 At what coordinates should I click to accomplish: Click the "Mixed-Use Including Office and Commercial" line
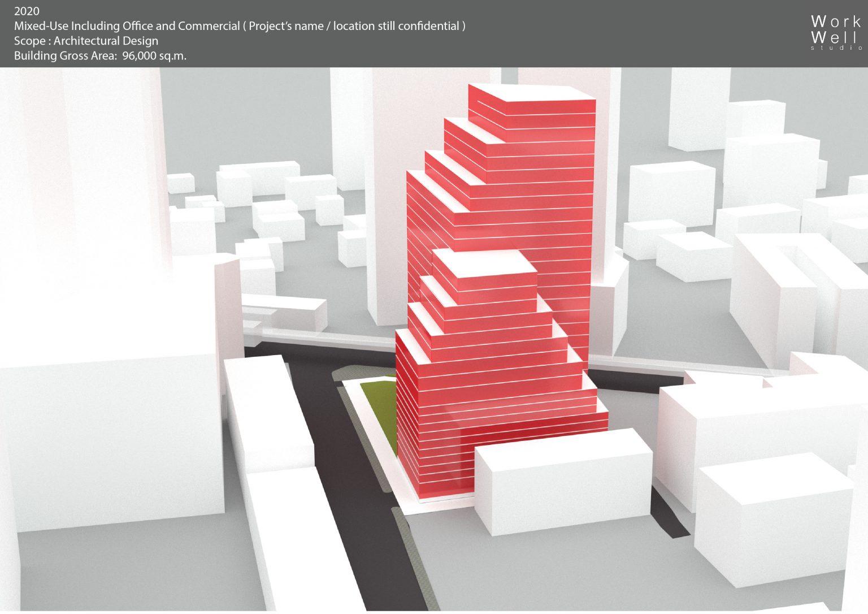click(240, 26)
